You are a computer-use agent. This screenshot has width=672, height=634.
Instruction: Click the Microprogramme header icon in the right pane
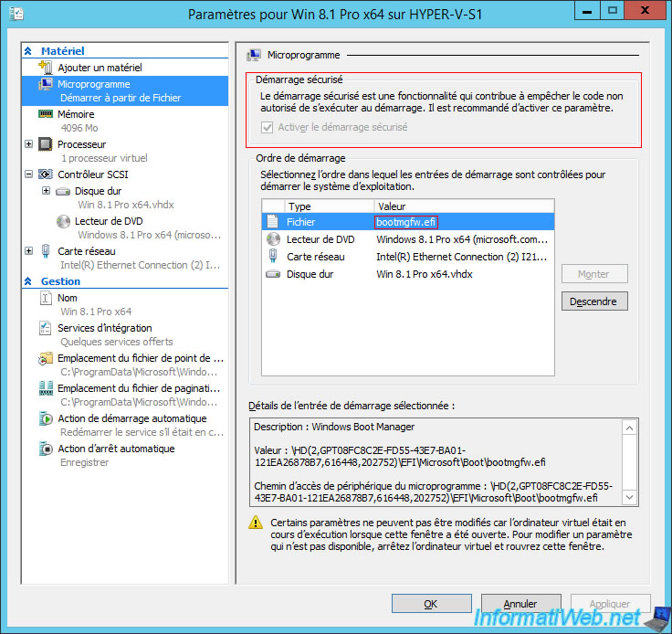point(254,56)
